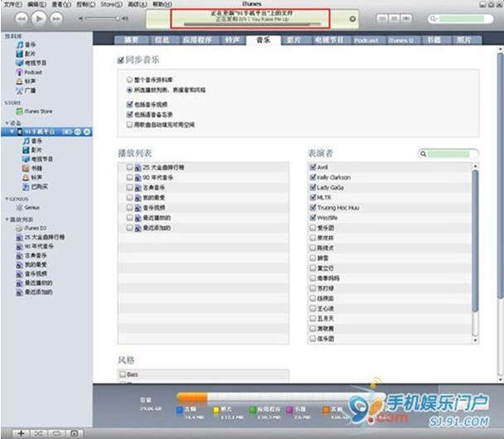The height and width of the screenshot is (439, 504).
Task: Open sidebar playlist 古典音乐
Action: pos(31,256)
